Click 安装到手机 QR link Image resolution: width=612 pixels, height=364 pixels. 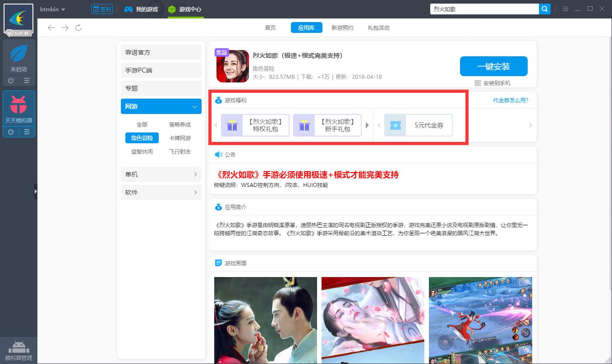pyautogui.click(x=492, y=83)
